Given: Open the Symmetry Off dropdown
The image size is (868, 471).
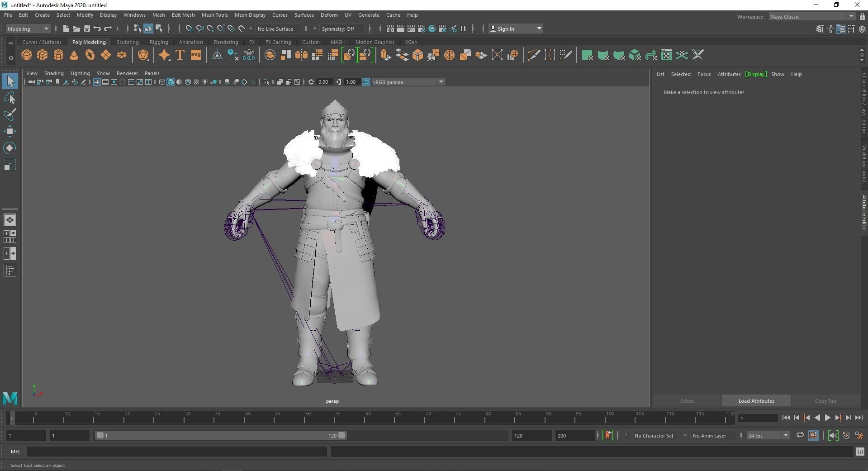Looking at the screenshot, I should pyautogui.click(x=342, y=29).
